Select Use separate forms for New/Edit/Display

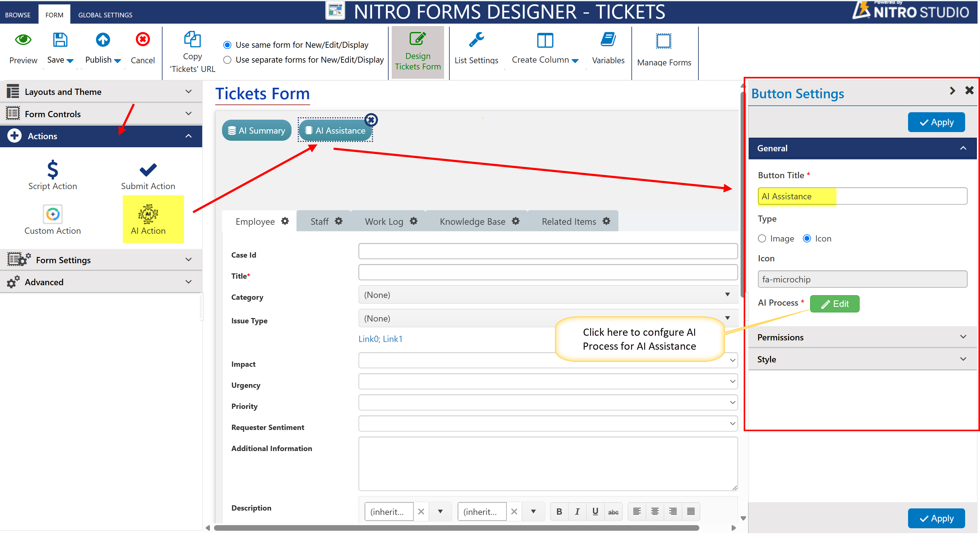point(228,60)
